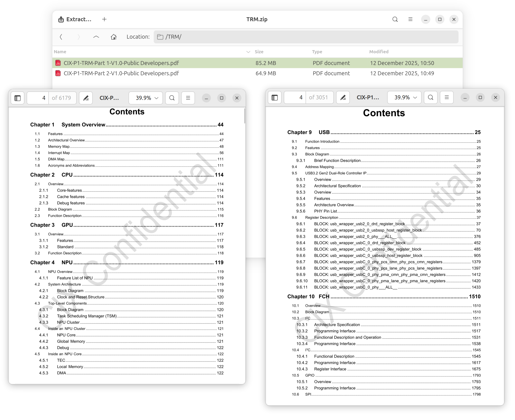Expand 39.9% zoom dropdown in right viewer
Image resolution: width=515 pixels, height=420 pixels.
(x=404, y=97)
